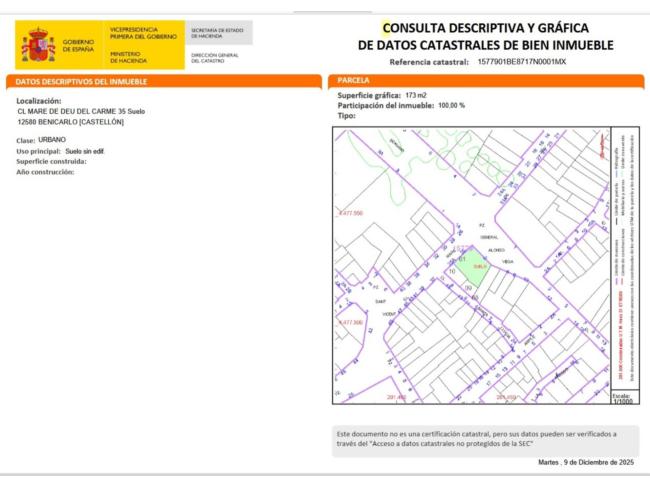Click the Dirección General del Catastro label

click(216, 57)
